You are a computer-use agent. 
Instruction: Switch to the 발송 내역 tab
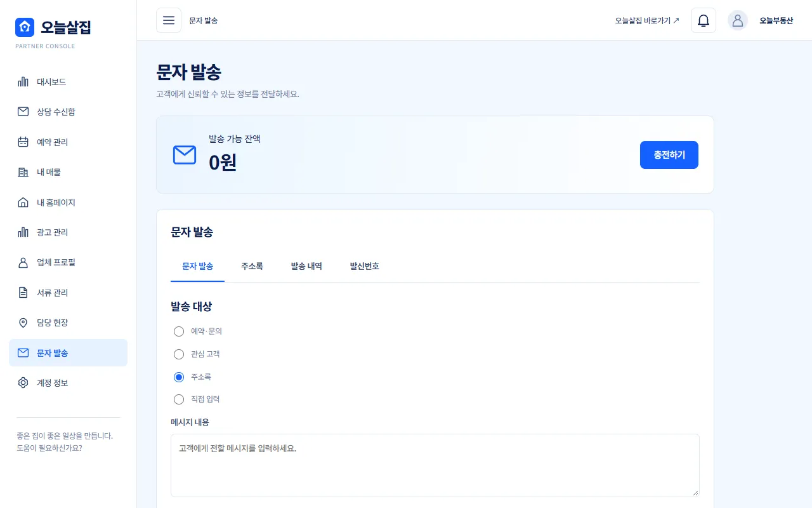pyautogui.click(x=306, y=267)
